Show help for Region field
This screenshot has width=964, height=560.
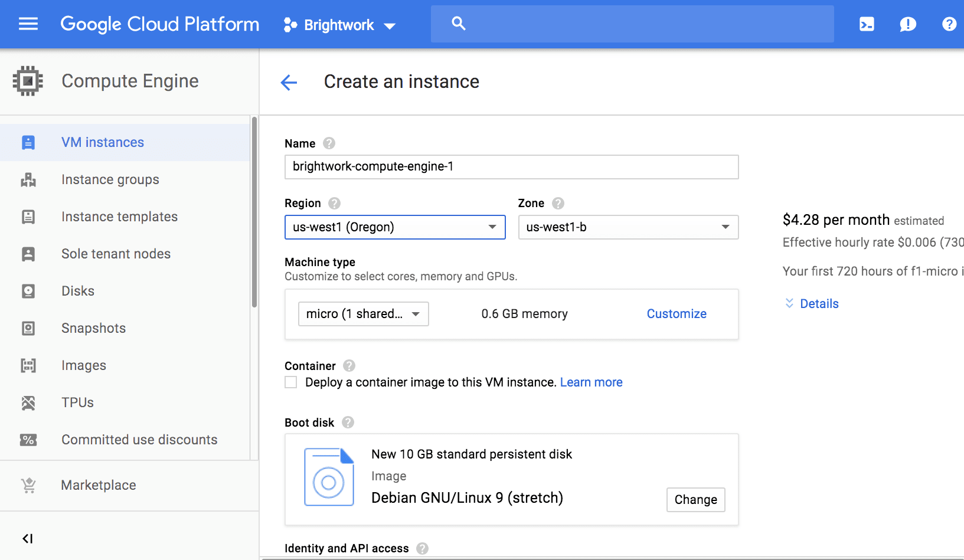[334, 203]
